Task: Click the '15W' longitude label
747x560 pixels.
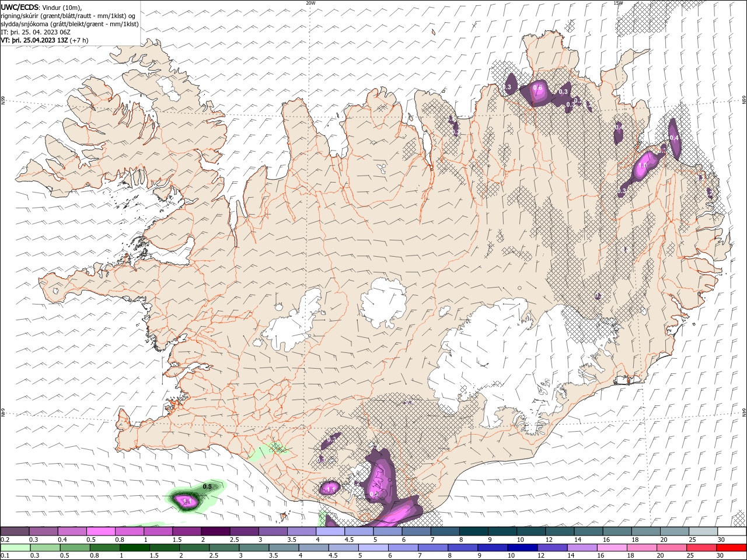Action: click(x=618, y=3)
